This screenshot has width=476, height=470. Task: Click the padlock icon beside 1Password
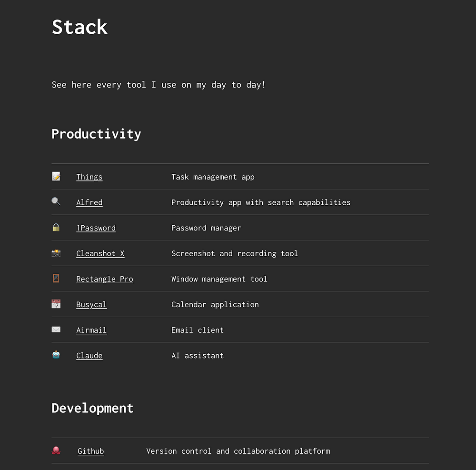56,228
